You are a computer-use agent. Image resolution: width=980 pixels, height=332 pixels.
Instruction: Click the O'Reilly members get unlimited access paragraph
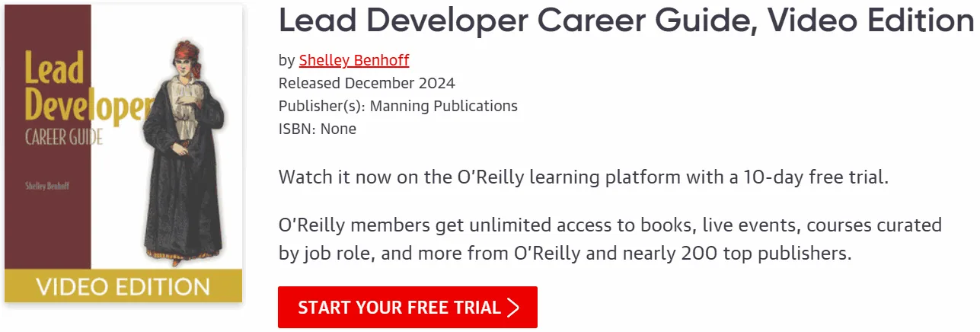coord(611,239)
